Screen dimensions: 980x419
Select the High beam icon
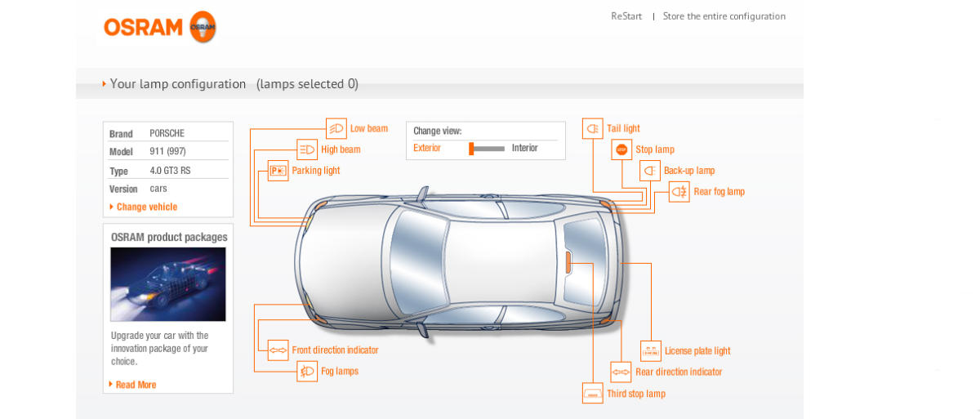click(x=307, y=149)
